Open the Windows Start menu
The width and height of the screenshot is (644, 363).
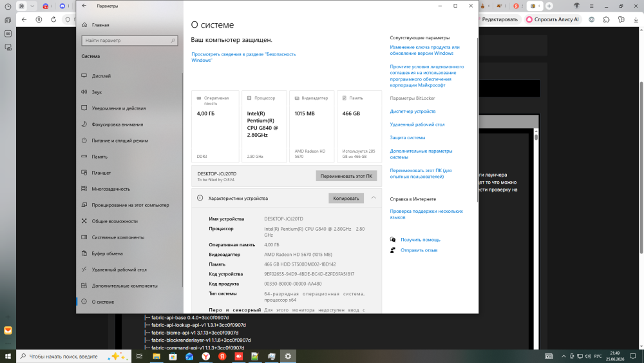point(8,357)
